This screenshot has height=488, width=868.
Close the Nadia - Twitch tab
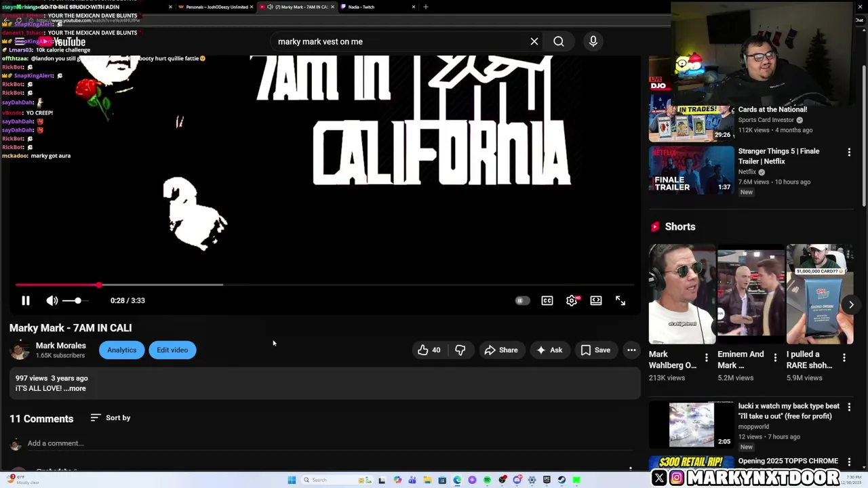(414, 7)
